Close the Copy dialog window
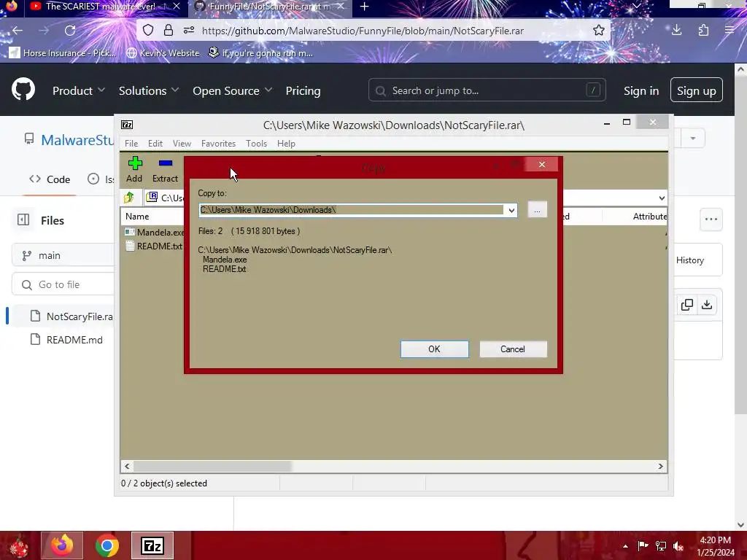This screenshot has width=747, height=560. point(541,164)
